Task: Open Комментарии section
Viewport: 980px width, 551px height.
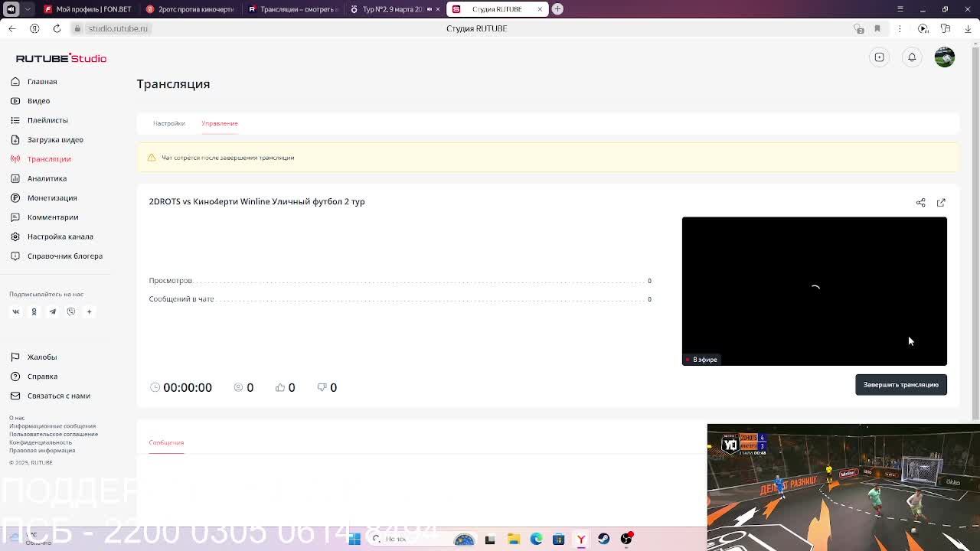Action: [53, 217]
